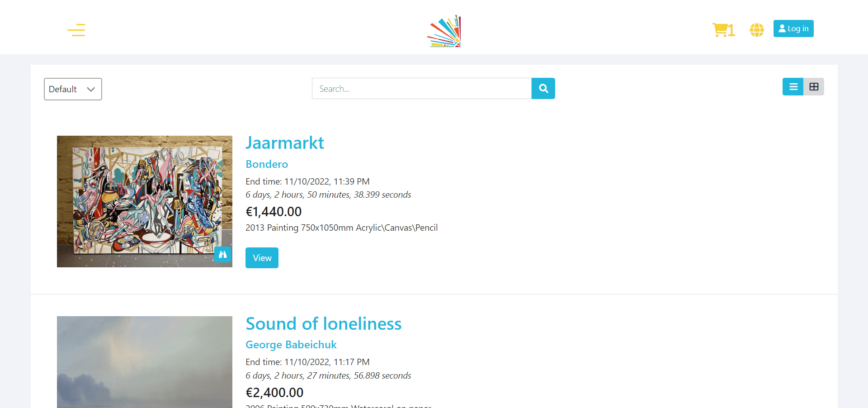Expand sort options to change from Default
The height and width of the screenshot is (408, 868).
tap(72, 89)
